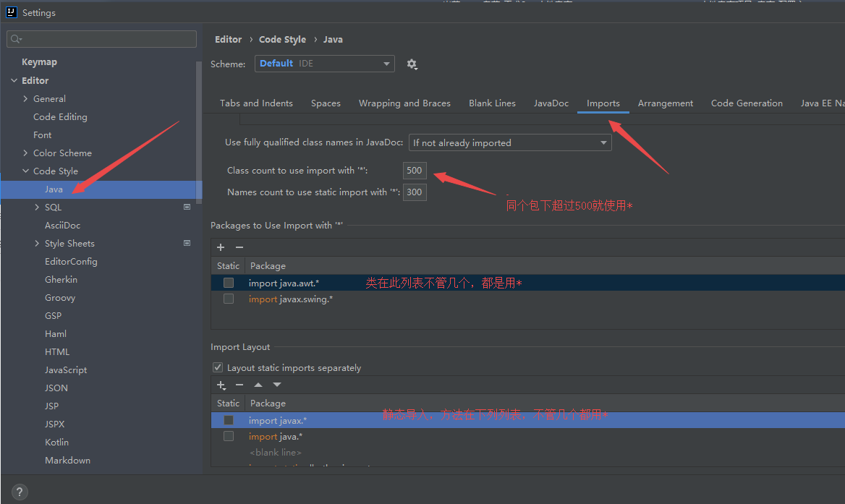Move import layout entry up with arrow
Screen dimensions: 845x504
pos(258,385)
